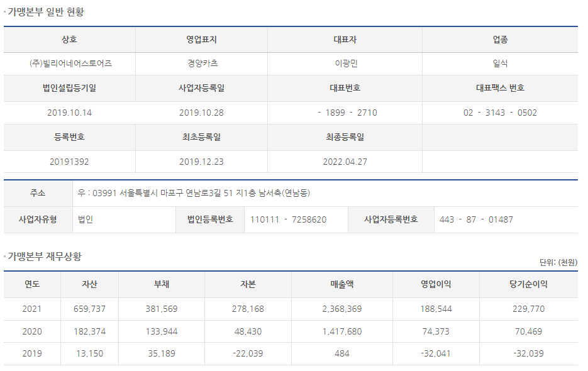Select registration number 20191392

pyautogui.click(x=69, y=162)
